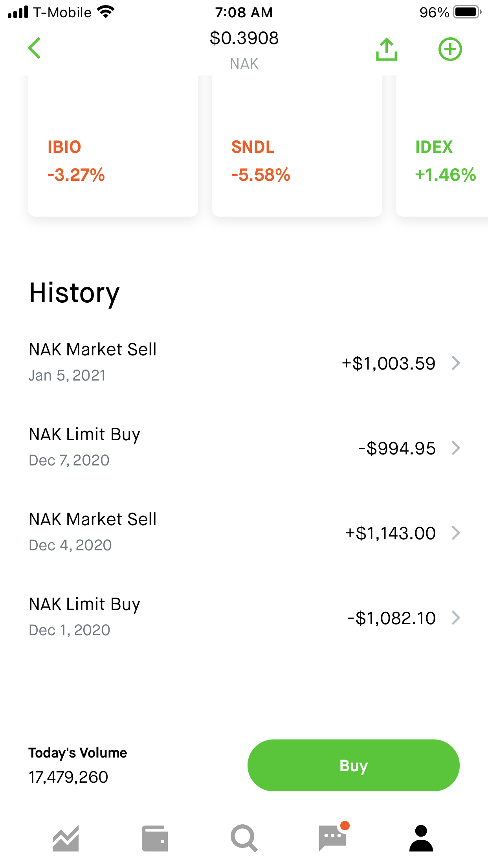
Task: Expand the Jan 5, 2021 sell chevron
Action: click(456, 363)
